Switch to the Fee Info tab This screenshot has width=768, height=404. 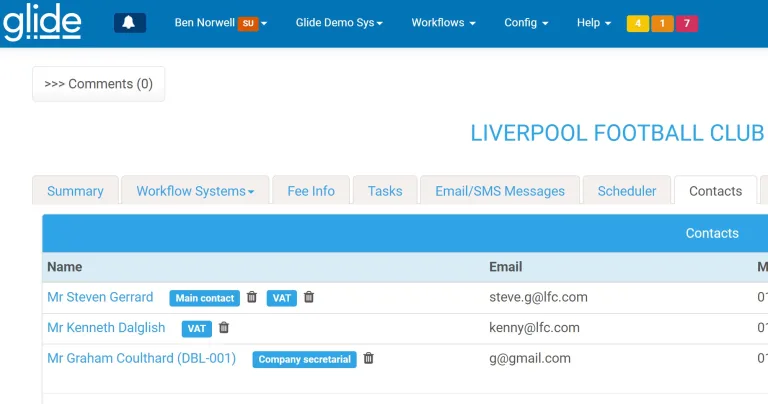(311, 190)
